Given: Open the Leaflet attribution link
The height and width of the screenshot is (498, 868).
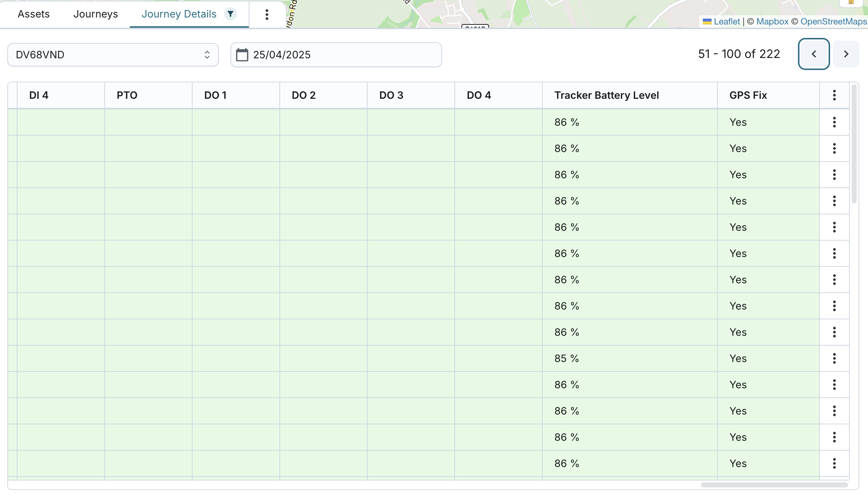Looking at the screenshot, I should pyautogui.click(x=726, y=22).
